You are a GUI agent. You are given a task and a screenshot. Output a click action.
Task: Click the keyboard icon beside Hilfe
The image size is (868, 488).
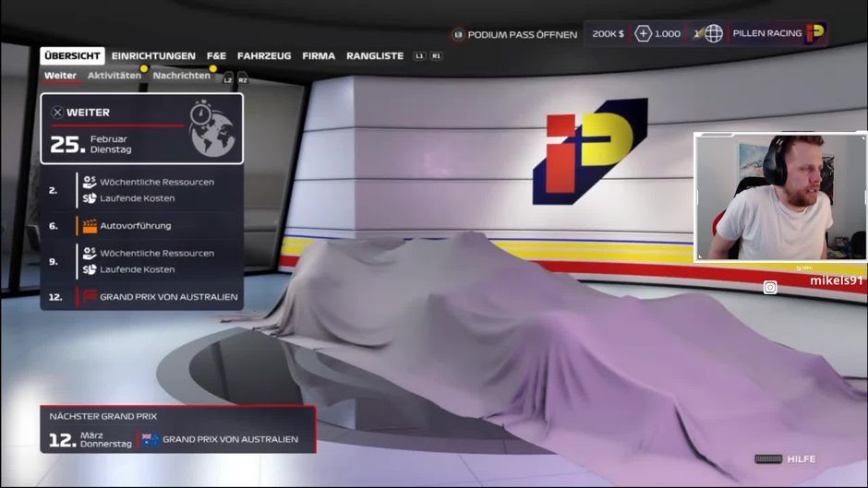click(767, 458)
